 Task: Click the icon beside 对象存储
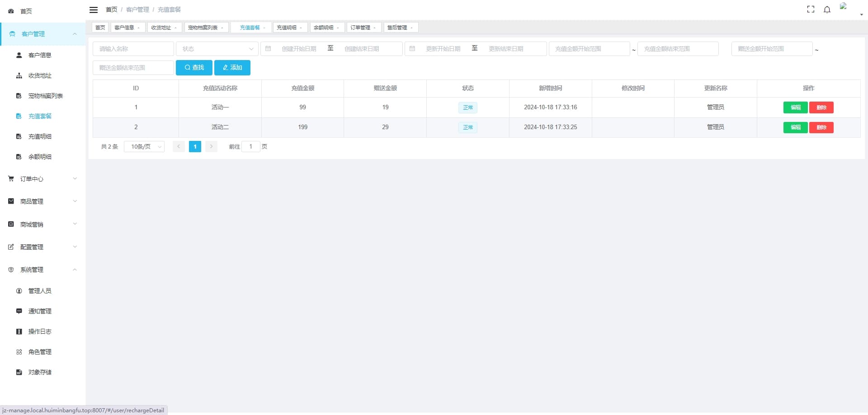19,372
